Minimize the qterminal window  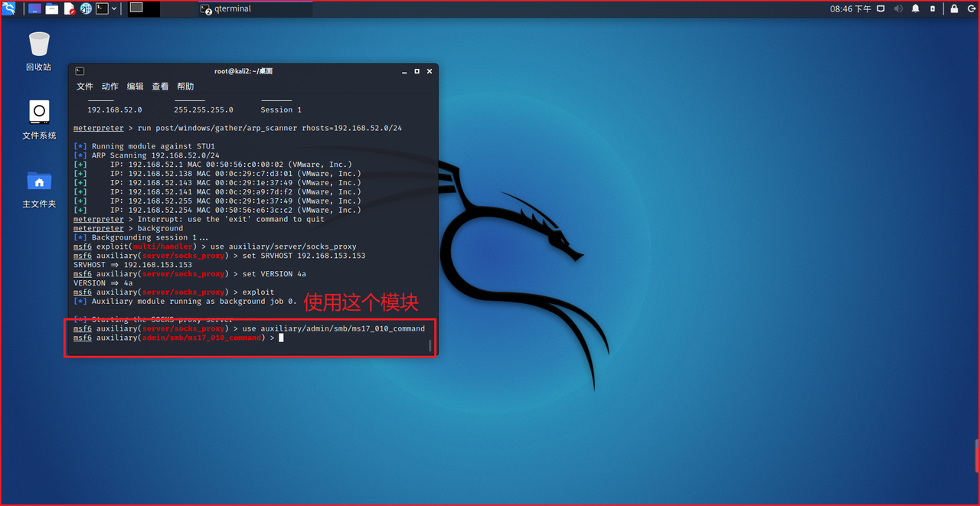coord(403,71)
